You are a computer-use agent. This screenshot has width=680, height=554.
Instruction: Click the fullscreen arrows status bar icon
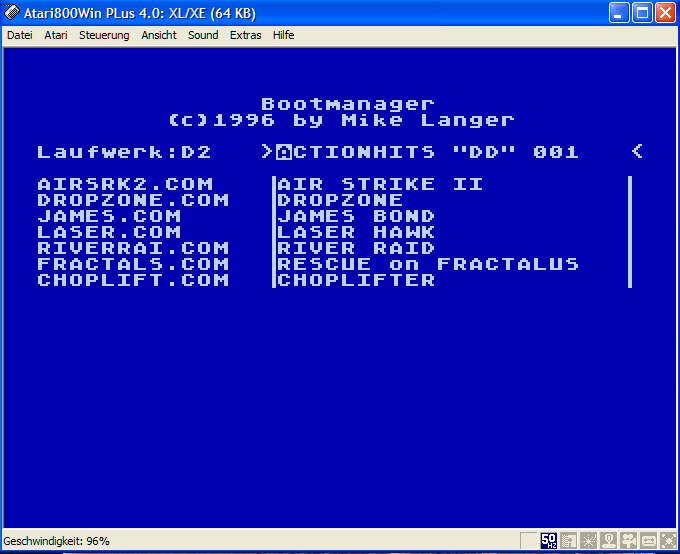click(x=668, y=541)
